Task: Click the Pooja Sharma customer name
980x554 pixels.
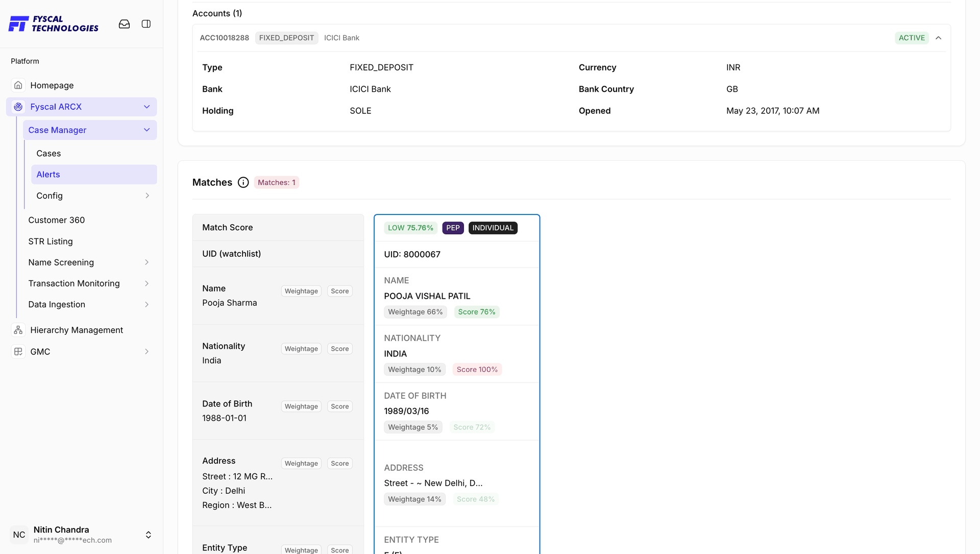Action: (230, 303)
